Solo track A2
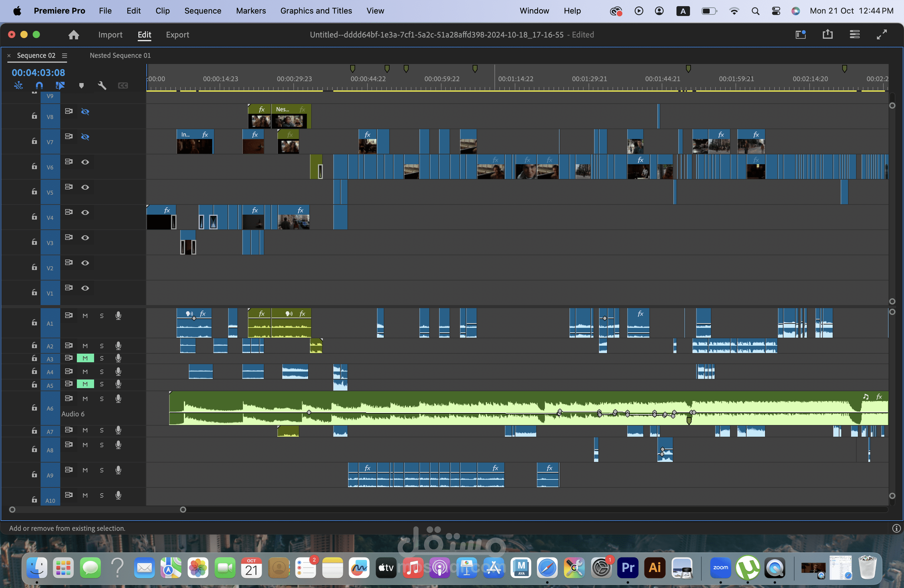Viewport: 904px width, 588px height. [102, 346]
